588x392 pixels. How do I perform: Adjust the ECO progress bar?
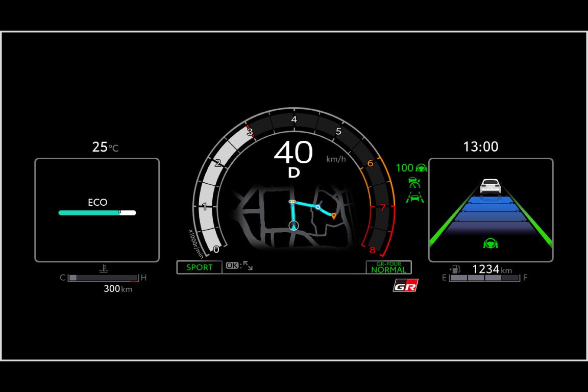pos(97,212)
